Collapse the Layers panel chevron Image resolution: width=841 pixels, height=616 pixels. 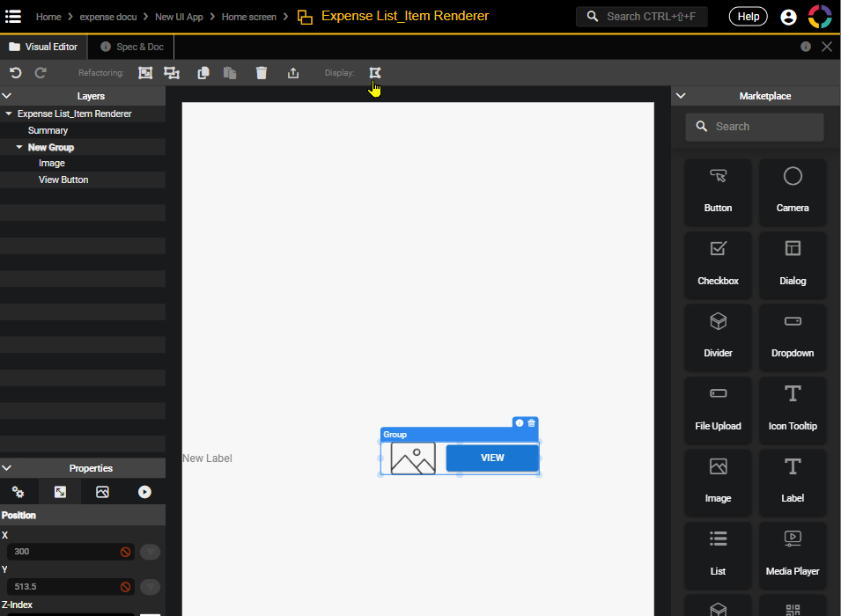[7, 96]
